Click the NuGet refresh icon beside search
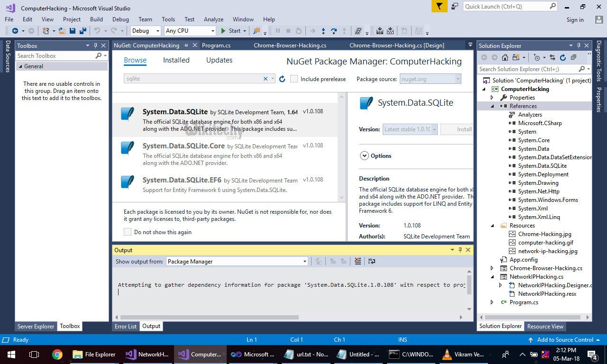The height and width of the screenshot is (364, 607). coord(282,79)
